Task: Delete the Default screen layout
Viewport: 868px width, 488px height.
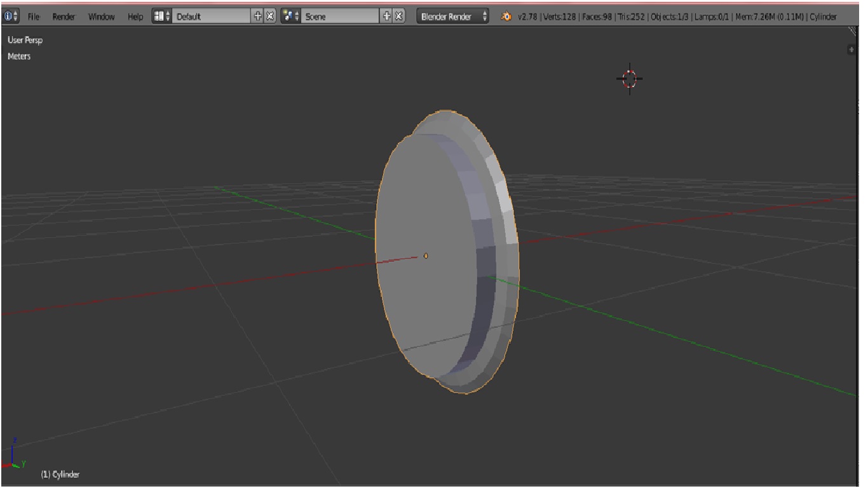Action: pos(270,17)
